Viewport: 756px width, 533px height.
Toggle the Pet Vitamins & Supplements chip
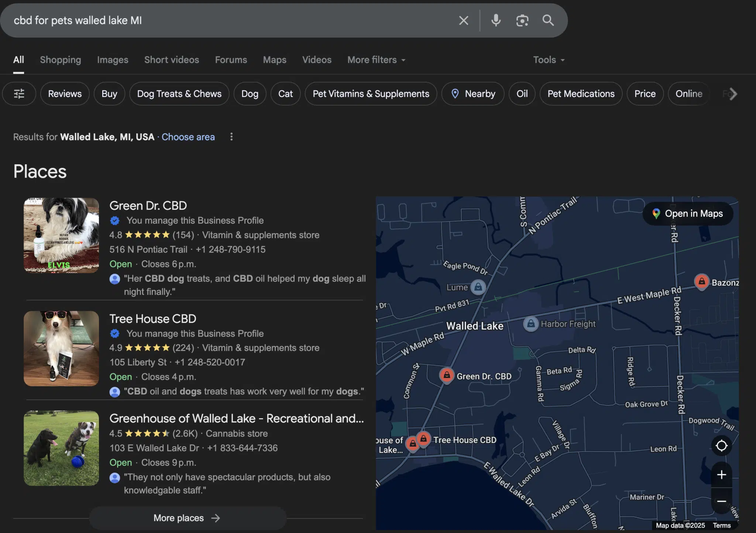pyautogui.click(x=371, y=94)
